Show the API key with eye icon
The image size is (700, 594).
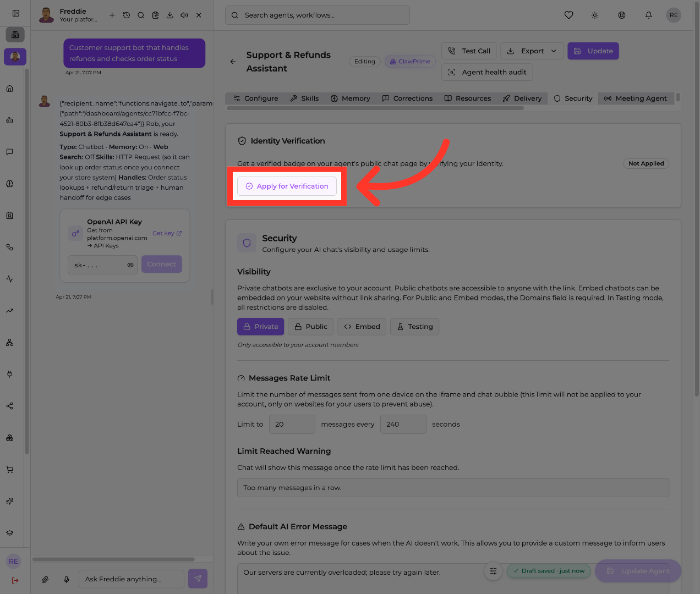tap(130, 265)
